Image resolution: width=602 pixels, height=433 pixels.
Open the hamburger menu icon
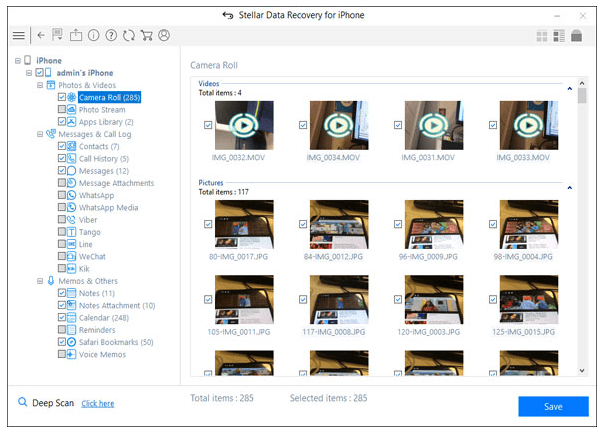[18, 36]
